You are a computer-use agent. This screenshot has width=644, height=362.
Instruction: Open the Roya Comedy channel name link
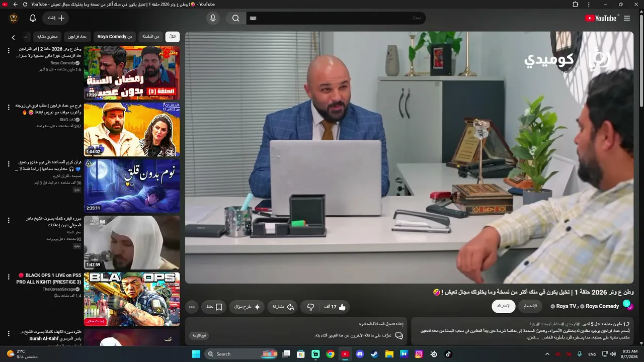point(602,306)
